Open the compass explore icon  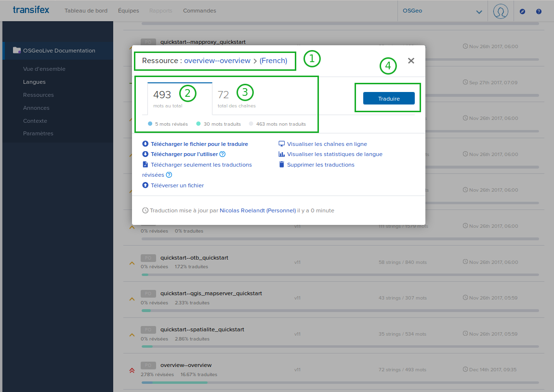[523, 11]
